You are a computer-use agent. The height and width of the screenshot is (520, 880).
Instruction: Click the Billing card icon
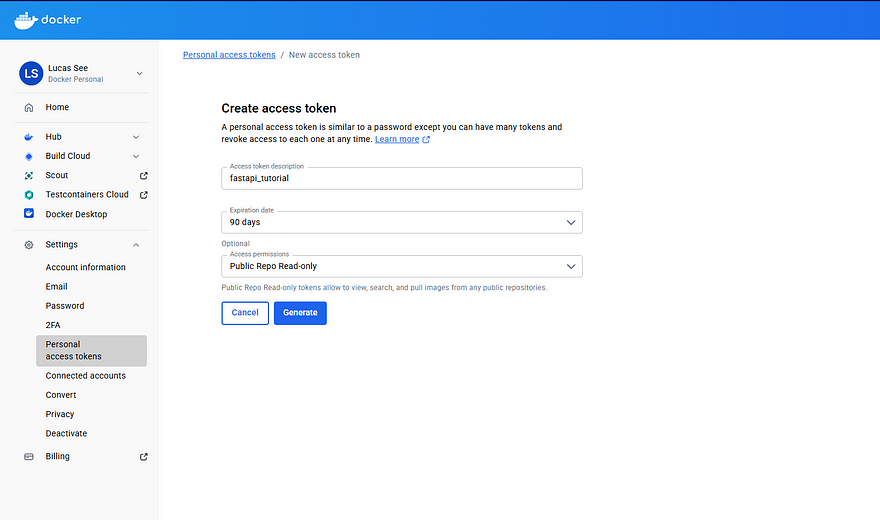(29, 457)
